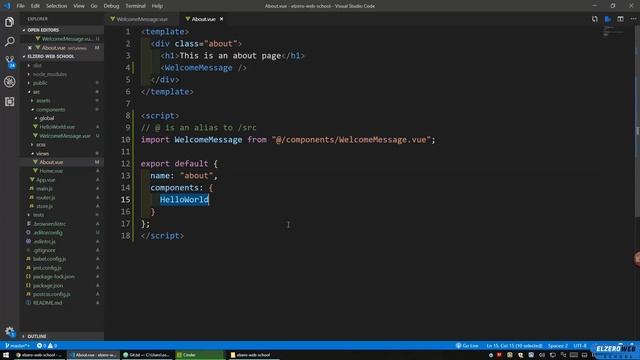Screen dimensions: 640x360
Task: Switch to Cmder in the taskbar
Action: point(199,355)
